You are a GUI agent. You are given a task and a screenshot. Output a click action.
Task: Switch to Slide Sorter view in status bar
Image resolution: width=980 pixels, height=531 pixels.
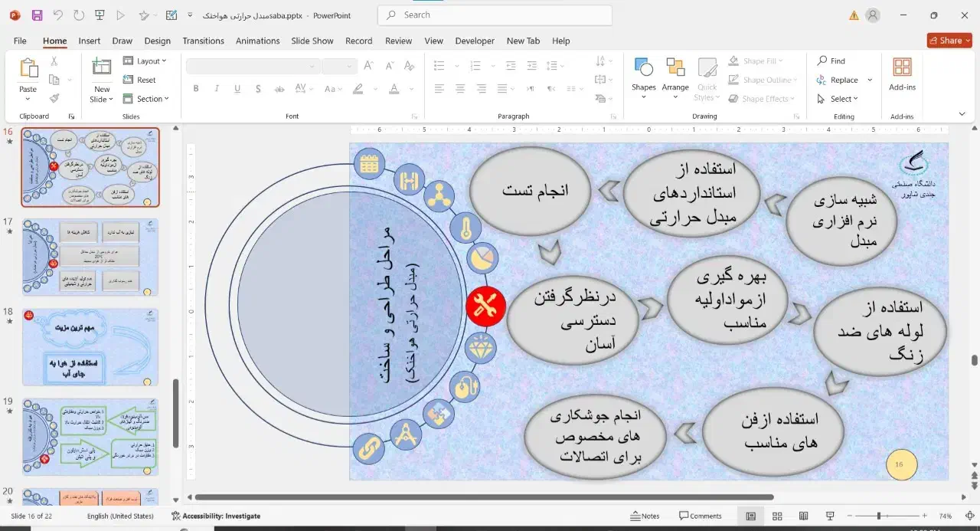777,516
